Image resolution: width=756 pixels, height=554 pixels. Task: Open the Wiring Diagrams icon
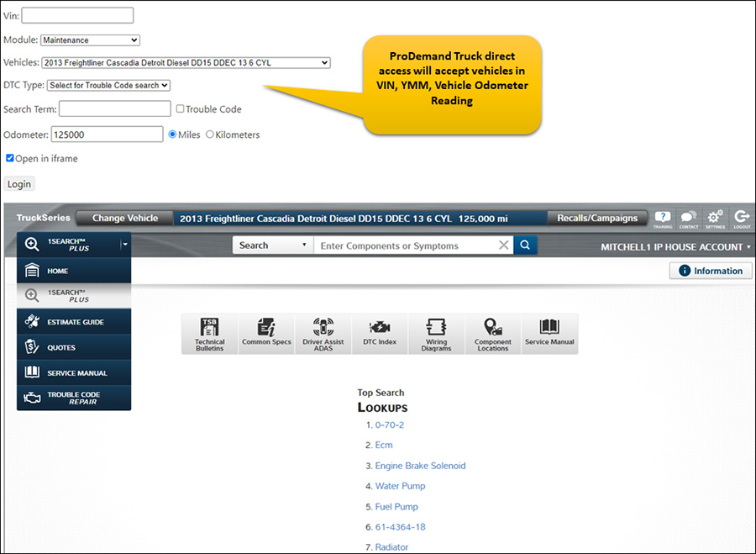point(436,333)
